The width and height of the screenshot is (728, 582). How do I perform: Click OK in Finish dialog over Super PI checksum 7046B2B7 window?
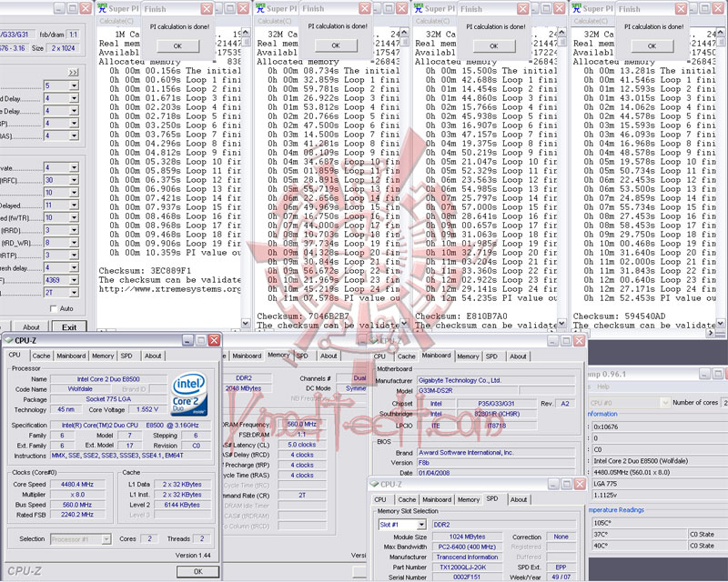336,45
